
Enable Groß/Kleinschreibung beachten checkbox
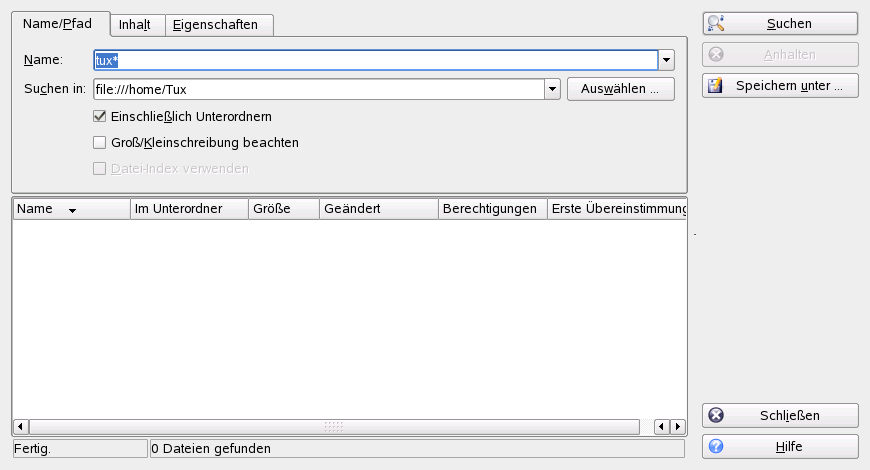tap(99, 142)
